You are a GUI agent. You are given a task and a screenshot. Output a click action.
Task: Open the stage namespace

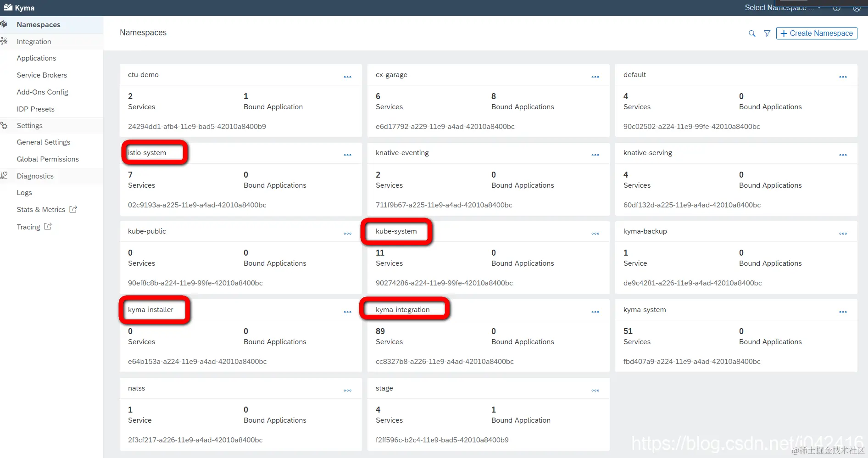point(384,388)
